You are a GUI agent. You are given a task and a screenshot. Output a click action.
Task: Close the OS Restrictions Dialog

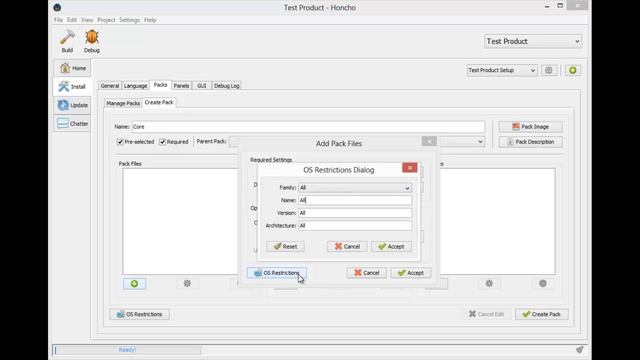coord(410,168)
